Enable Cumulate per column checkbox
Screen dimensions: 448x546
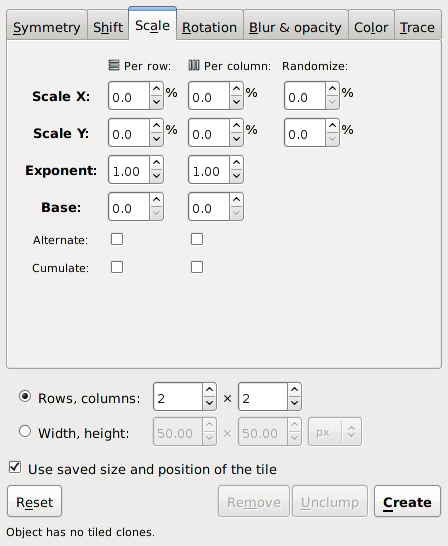[x=197, y=267]
